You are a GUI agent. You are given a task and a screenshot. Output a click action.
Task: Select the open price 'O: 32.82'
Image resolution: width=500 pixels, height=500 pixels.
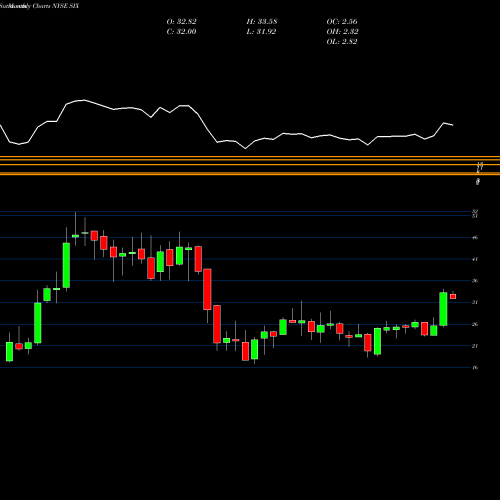(181, 22)
